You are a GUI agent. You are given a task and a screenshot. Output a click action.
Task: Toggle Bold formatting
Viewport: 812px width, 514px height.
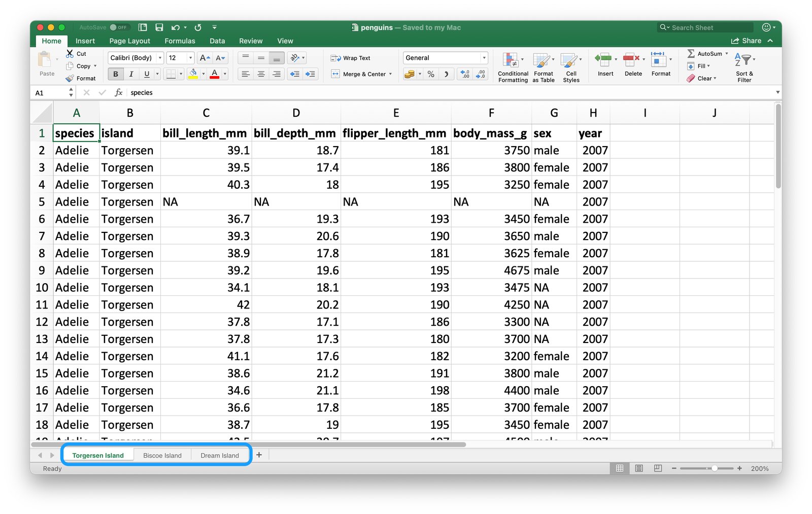(116, 74)
